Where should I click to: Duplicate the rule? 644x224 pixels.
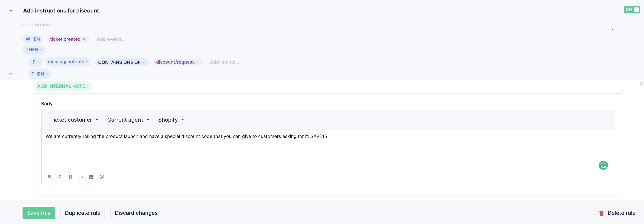pos(83,213)
